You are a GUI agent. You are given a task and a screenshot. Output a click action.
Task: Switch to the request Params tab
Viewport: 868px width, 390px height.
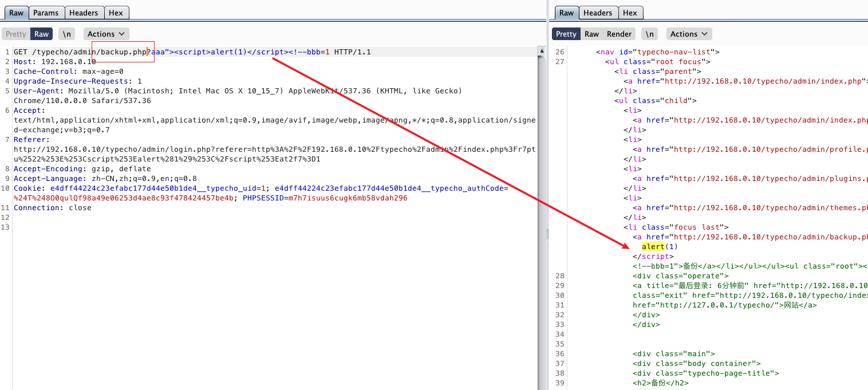click(x=46, y=13)
